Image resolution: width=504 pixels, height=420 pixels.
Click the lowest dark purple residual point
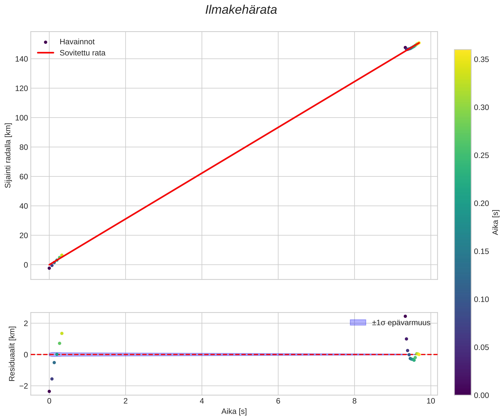(x=49, y=391)
